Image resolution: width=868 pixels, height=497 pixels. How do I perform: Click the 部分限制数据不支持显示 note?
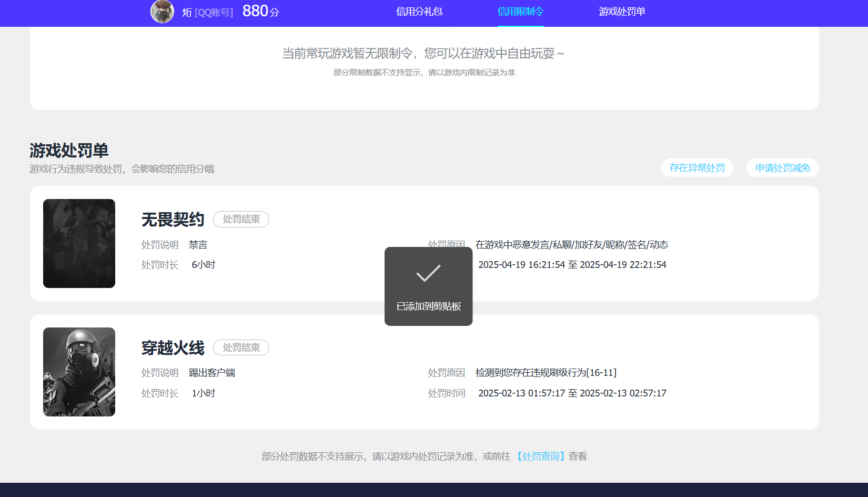tap(424, 73)
